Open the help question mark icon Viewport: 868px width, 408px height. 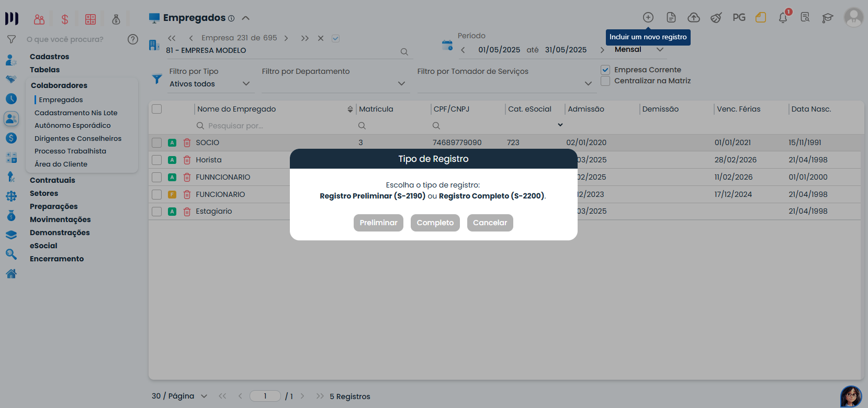[133, 39]
